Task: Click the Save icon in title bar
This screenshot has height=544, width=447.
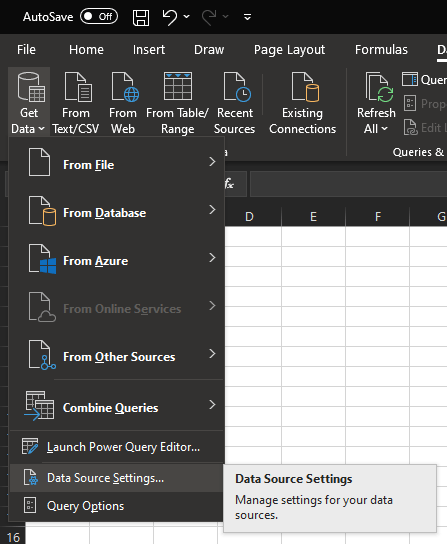Action: pos(141,17)
